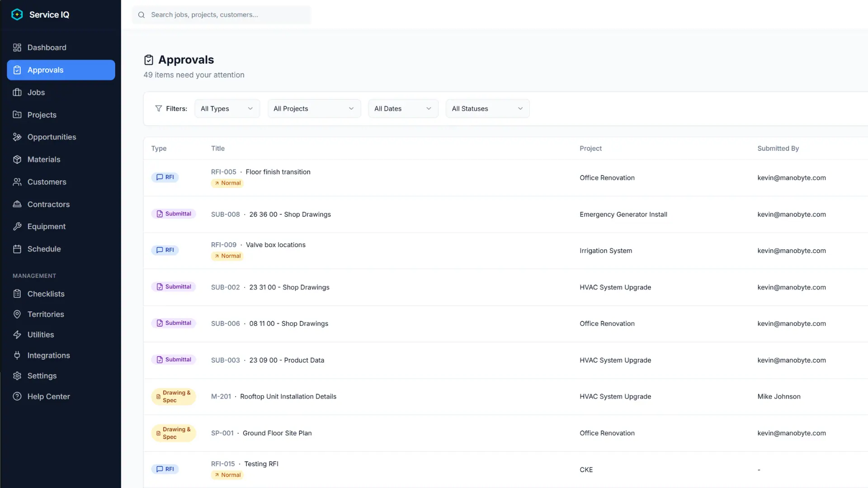The height and width of the screenshot is (488, 868).
Task: Open the All Types filter dropdown
Action: tap(227, 108)
